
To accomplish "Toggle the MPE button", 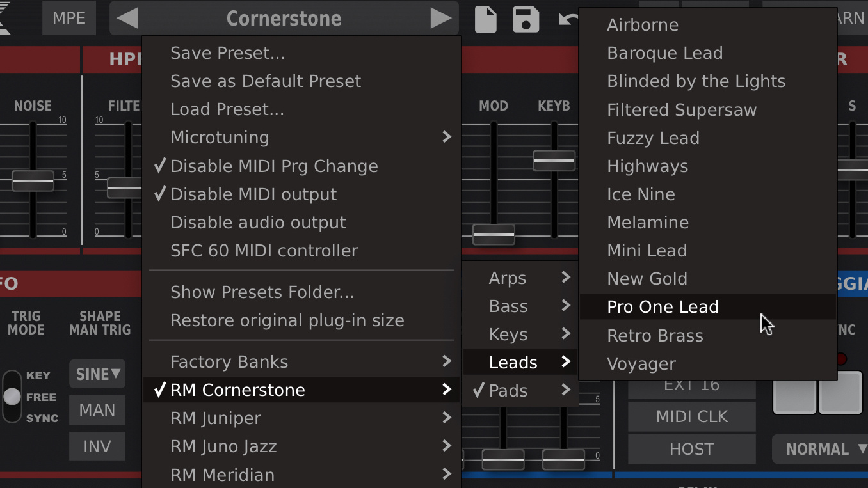I will pyautogui.click(x=69, y=18).
